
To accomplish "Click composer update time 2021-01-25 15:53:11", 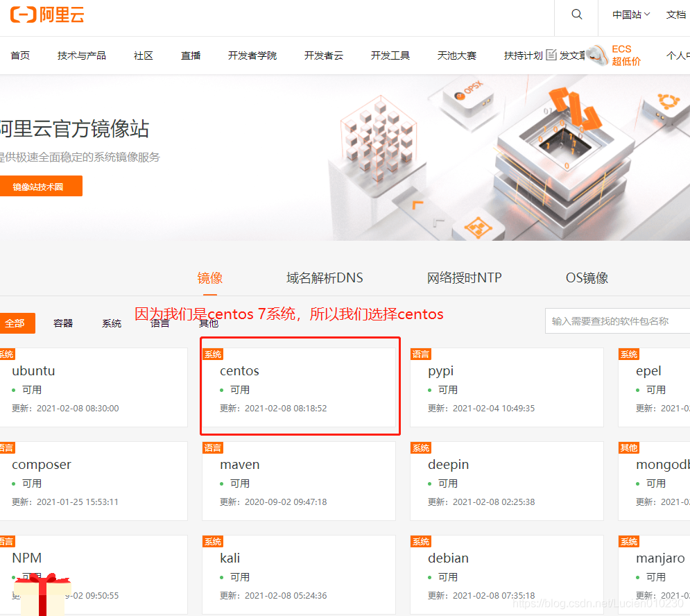I will tap(78, 502).
